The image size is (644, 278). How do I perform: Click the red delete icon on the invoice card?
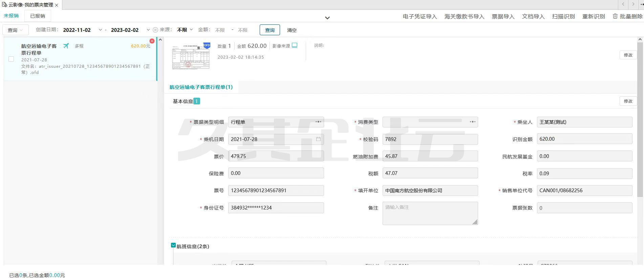click(152, 41)
